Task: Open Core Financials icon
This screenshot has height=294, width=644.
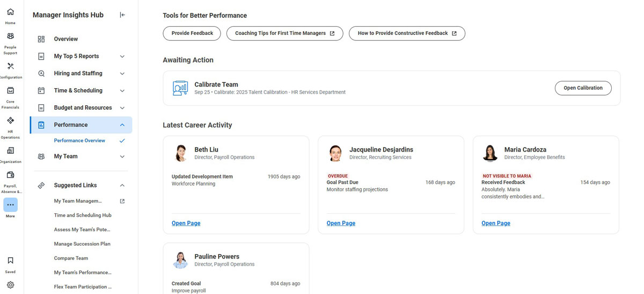Action: (x=10, y=91)
